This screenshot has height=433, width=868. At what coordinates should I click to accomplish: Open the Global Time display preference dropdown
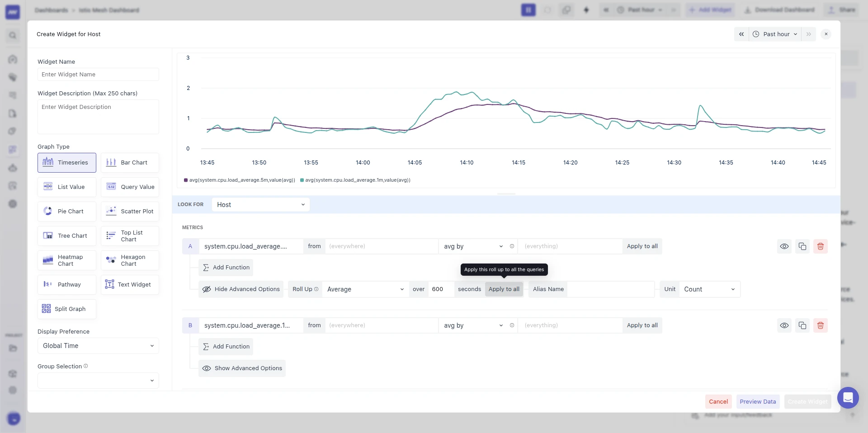(98, 346)
